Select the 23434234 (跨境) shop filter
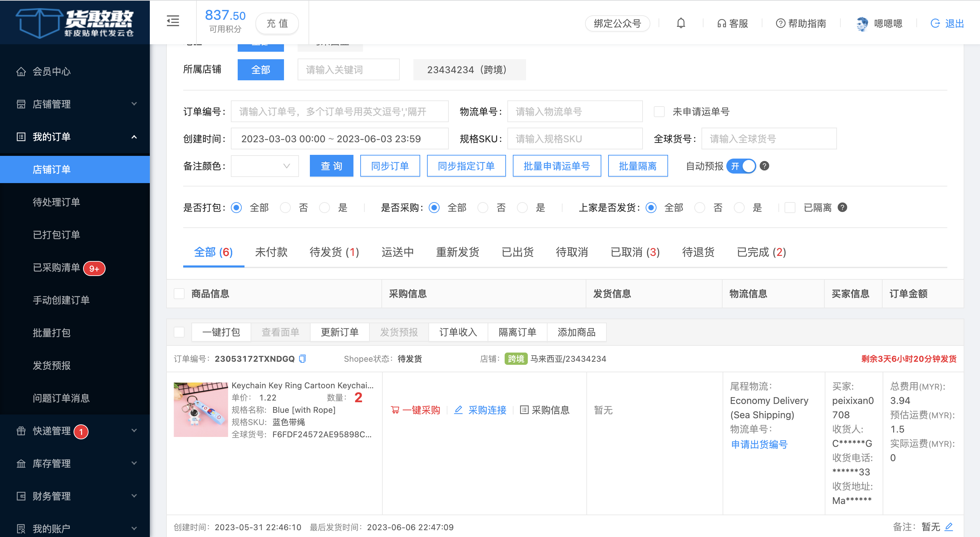 click(470, 70)
